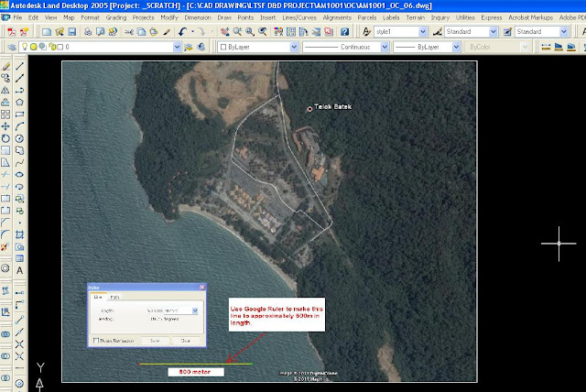
Task: Click the Paste clipboard icon
Action: click(154, 32)
